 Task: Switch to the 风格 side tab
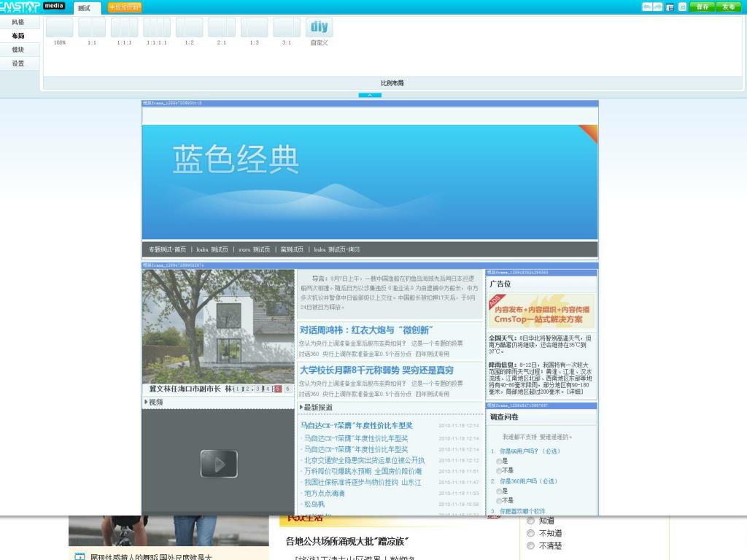coord(18,22)
